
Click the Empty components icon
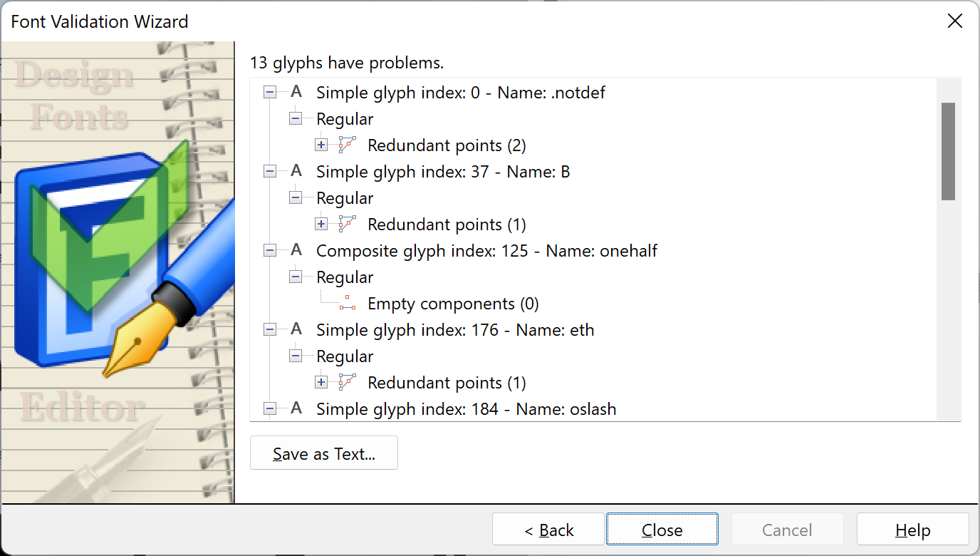point(347,304)
